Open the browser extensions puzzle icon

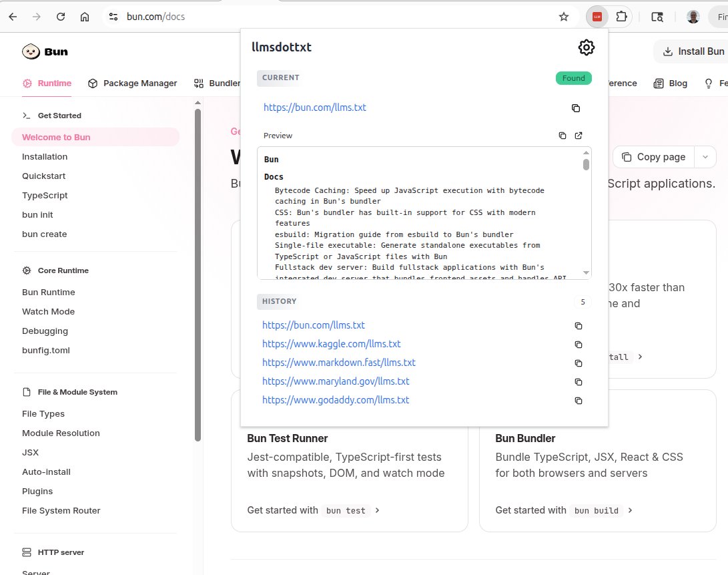click(x=621, y=17)
